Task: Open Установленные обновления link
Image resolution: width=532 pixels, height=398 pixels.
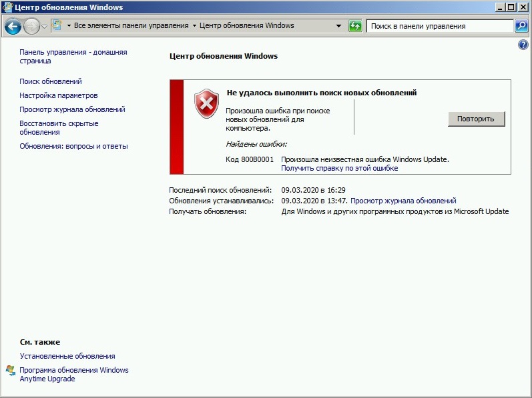Action: (x=67, y=357)
